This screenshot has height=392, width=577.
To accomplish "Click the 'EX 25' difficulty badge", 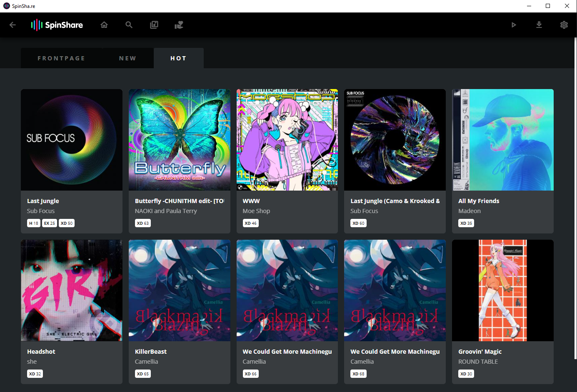I will click(50, 223).
